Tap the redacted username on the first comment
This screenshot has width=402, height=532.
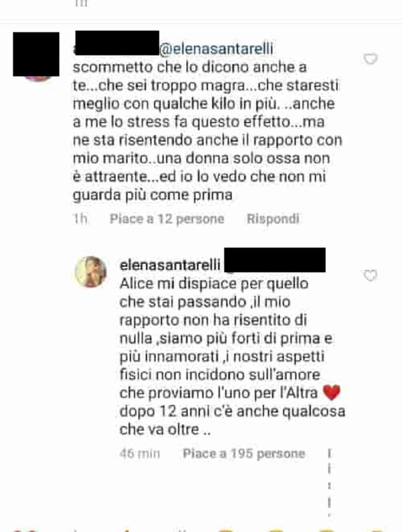[x=117, y=43]
